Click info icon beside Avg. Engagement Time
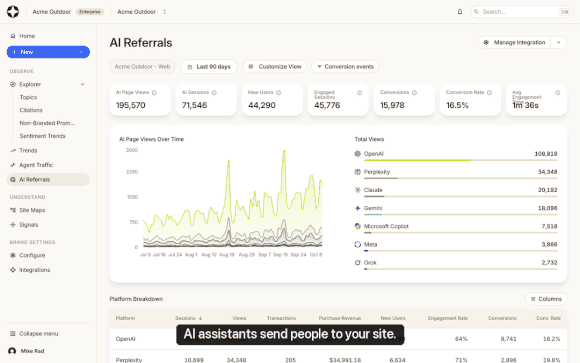 click(557, 93)
